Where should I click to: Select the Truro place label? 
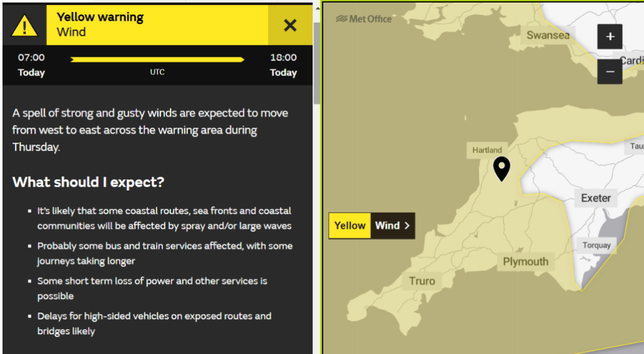point(422,281)
